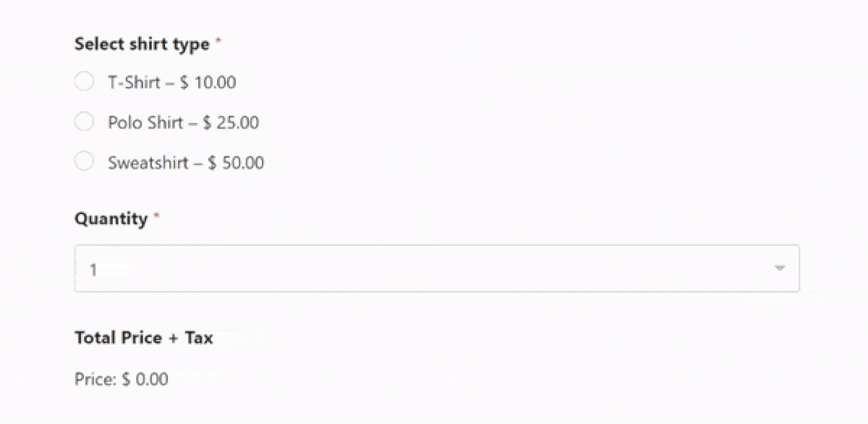This screenshot has width=868, height=424.
Task: Choose the Polo Shirt radio option
Action: pyautogui.click(x=84, y=122)
